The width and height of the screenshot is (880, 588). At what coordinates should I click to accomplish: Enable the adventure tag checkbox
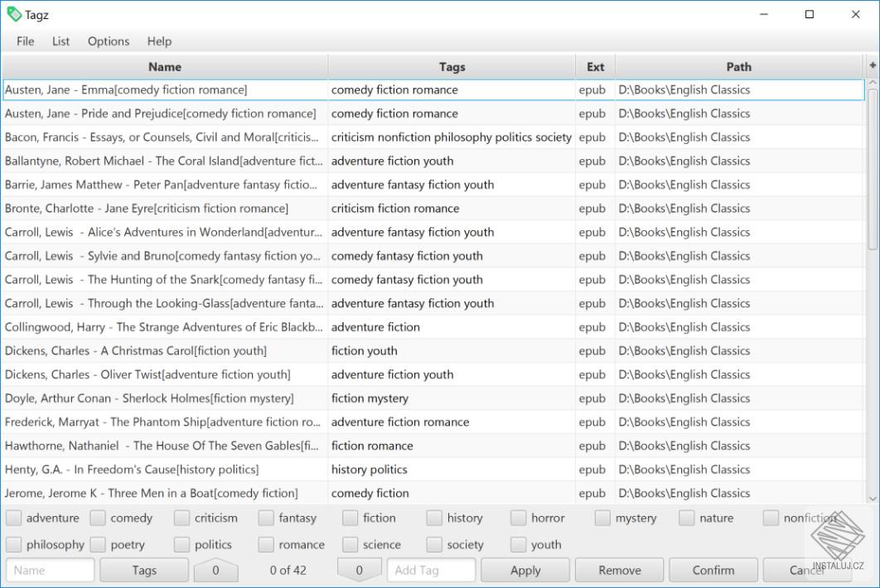pos(14,518)
